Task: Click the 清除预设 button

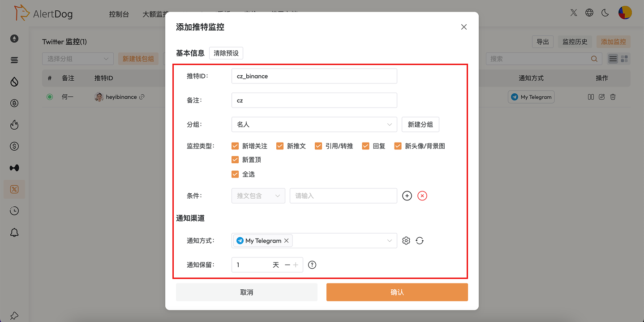Action: pos(226,53)
